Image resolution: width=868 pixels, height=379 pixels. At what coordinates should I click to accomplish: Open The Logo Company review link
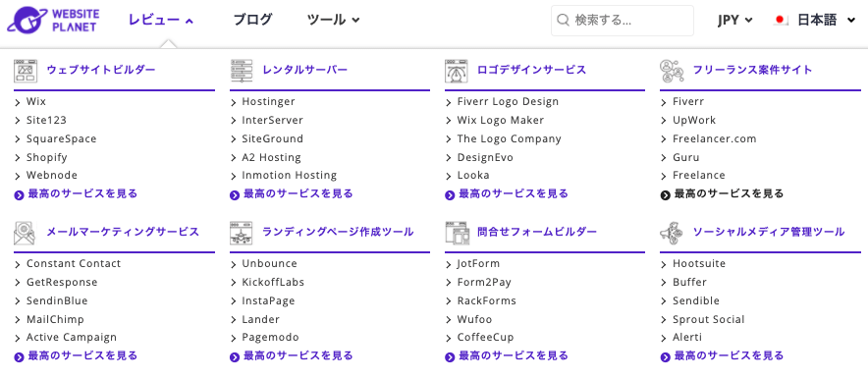click(509, 138)
